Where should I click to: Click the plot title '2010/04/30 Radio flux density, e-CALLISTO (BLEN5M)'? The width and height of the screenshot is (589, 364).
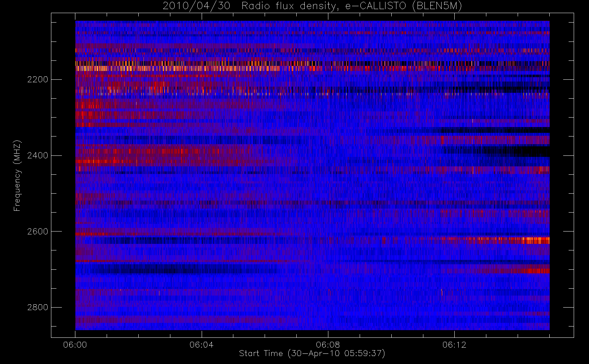312,6
